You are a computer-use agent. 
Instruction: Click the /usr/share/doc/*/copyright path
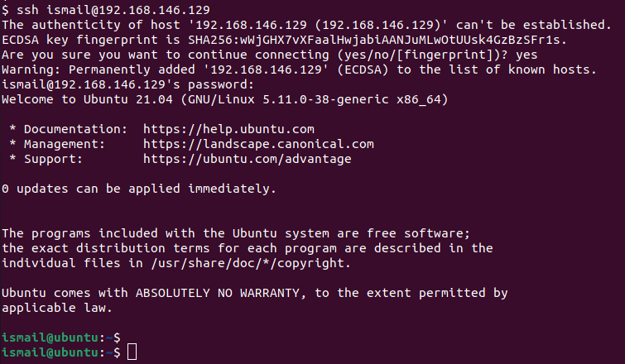pos(251,263)
